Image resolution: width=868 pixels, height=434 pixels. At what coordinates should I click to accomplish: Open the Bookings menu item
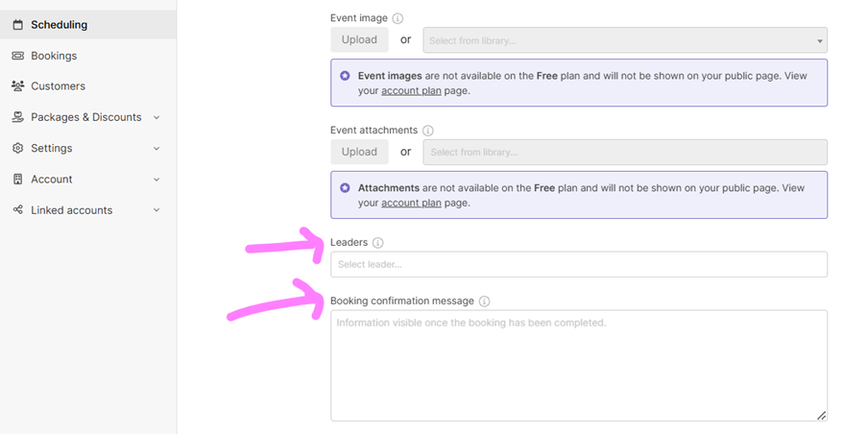coord(54,56)
